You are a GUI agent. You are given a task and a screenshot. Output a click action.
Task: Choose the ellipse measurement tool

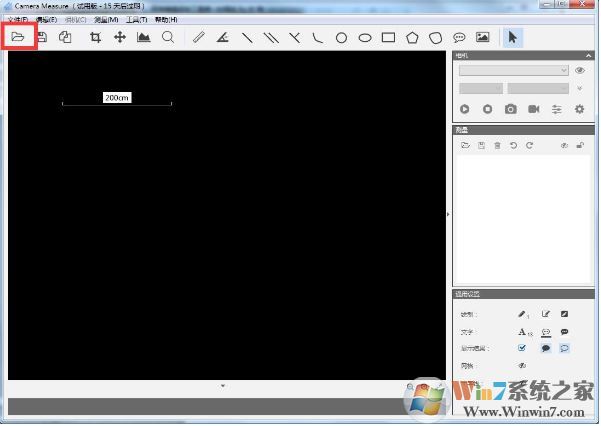(365, 37)
